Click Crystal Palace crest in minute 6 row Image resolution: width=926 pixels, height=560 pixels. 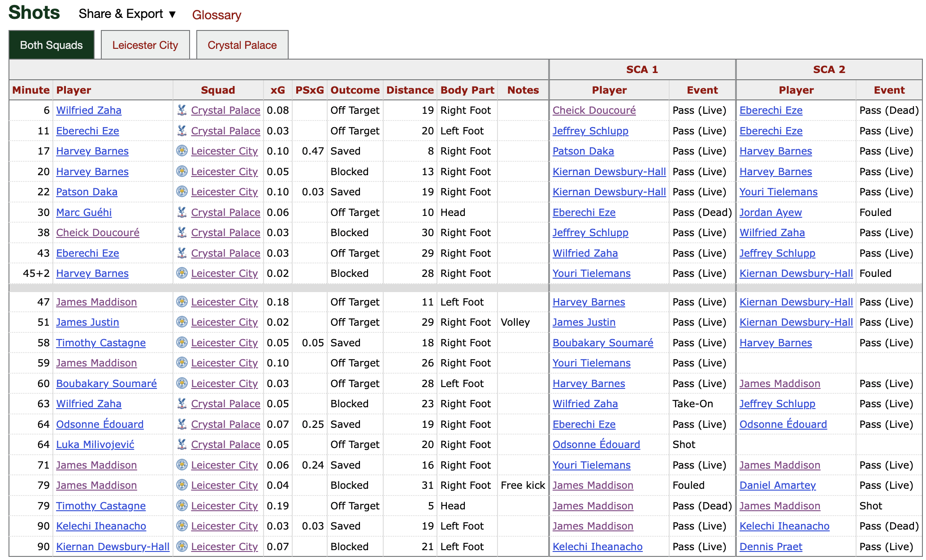pyautogui.click(x=182, y=110)
